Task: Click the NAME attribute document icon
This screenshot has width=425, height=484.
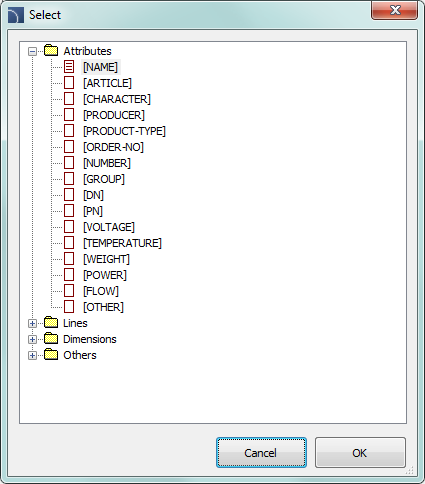Action: [69, 67]
